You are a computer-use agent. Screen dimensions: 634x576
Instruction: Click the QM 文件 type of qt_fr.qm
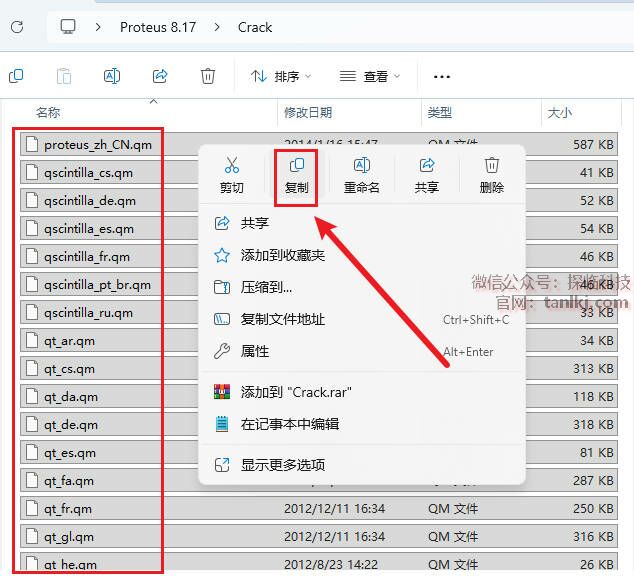click(453, 508)
